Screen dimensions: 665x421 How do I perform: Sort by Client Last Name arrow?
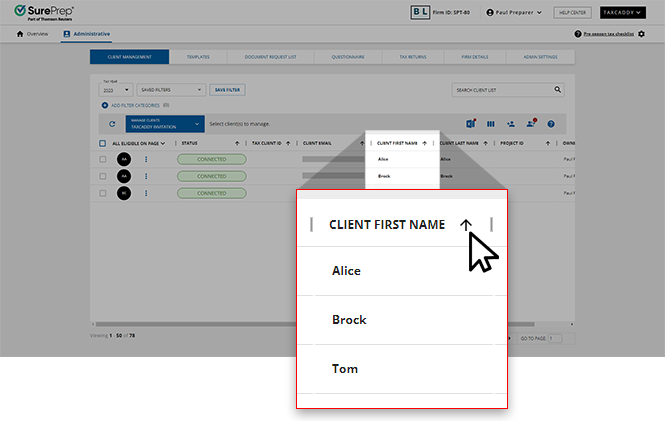[x=486, y=143]
